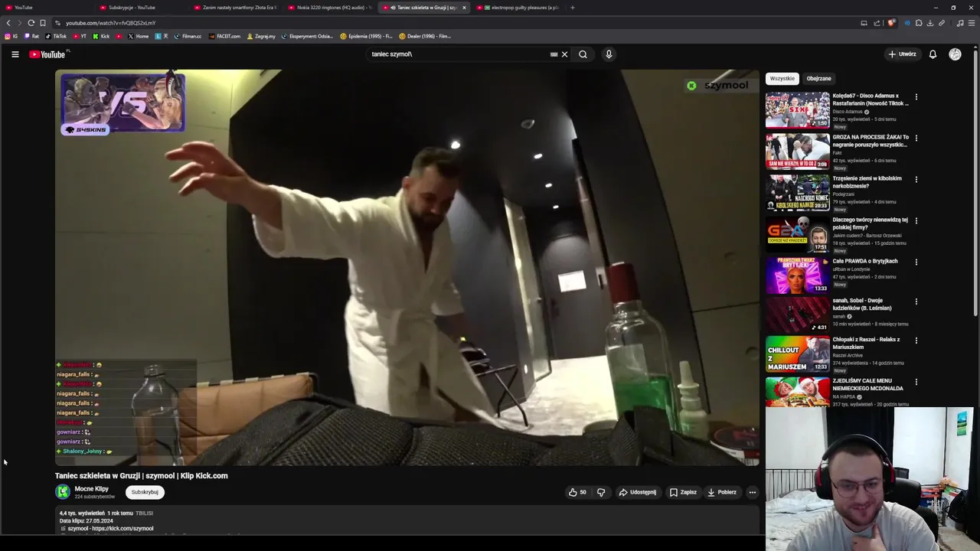Open options for Cała PRAWDA o Brytyjkach video
The height and width of the screenshot is (551, 980).
916,262
